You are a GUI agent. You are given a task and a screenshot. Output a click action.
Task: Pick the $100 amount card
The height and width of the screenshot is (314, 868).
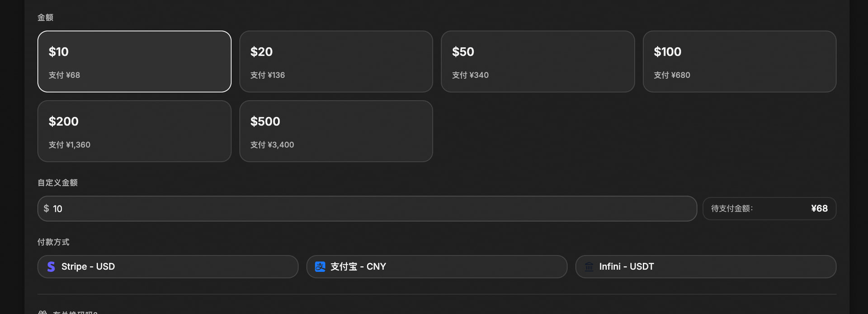point(740,62)
